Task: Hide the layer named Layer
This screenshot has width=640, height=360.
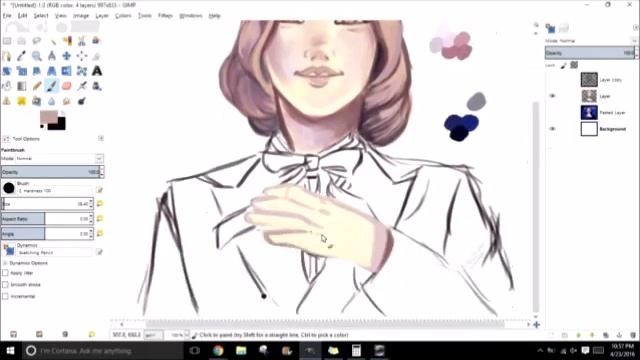Action: pyautogui.click(x=552, y=96)
